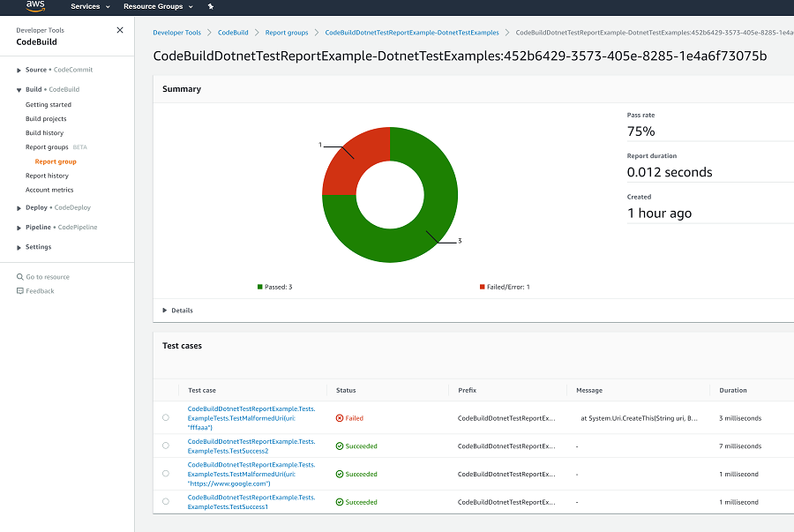Image resolution: width=794 pixels, height=532 pixels.
Task: Click Succeeded icon for TestSuccess2 row
Action: tap(340, 446)
